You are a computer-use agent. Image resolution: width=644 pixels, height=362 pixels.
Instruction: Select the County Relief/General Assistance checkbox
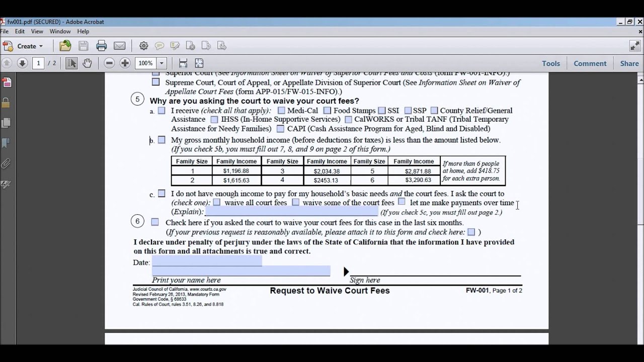tap(434, 111)
